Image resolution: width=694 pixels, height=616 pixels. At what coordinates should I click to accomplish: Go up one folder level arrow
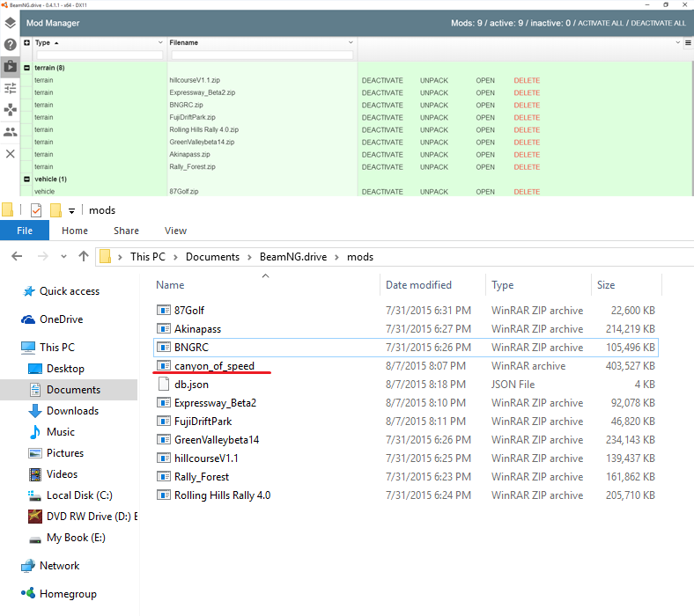click(x=84, y=256)
